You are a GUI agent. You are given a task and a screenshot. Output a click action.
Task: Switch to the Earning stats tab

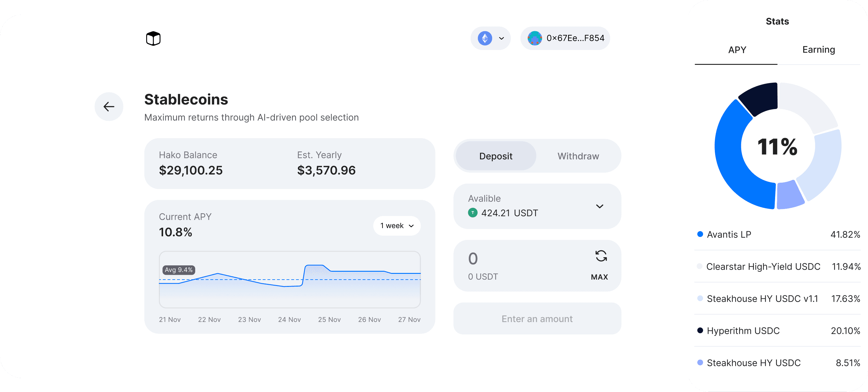[x=818, y=50]
